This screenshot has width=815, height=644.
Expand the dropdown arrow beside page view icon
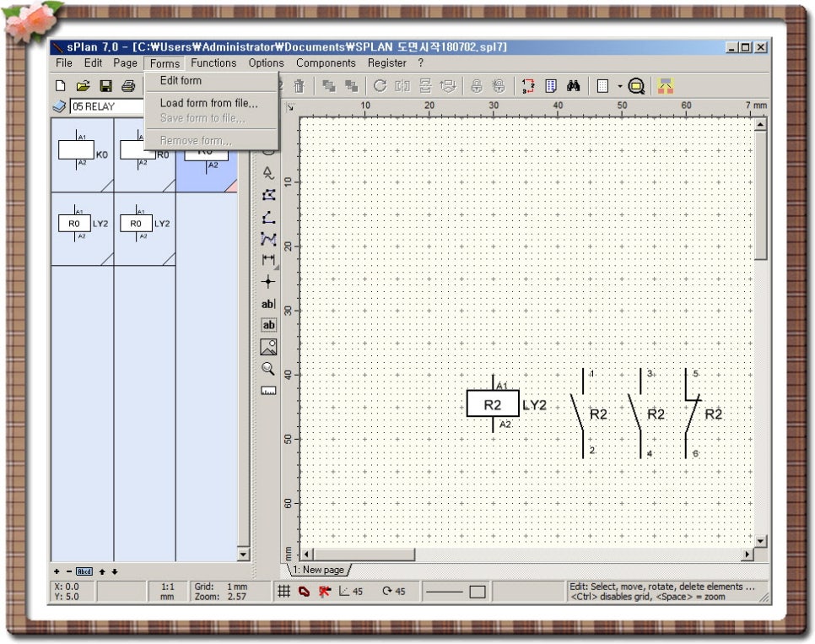coord(619,86)
